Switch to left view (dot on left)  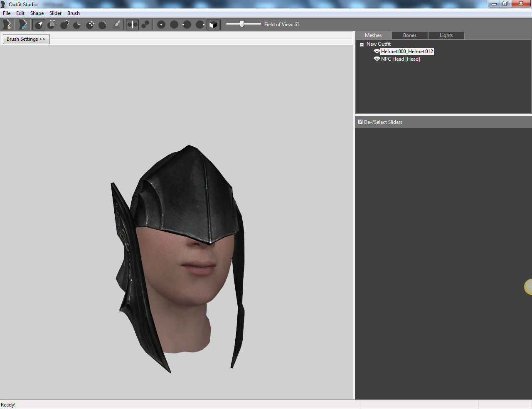click(187, 25)
